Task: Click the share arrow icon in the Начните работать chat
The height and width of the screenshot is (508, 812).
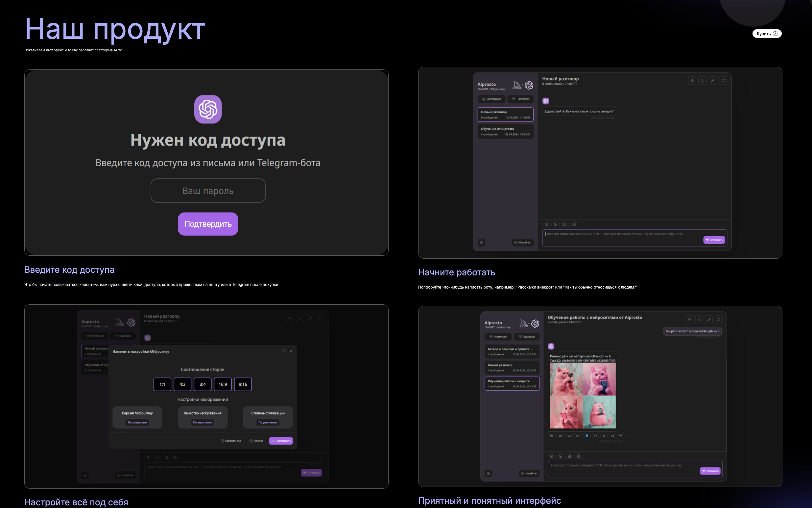Action: [692, 81]
